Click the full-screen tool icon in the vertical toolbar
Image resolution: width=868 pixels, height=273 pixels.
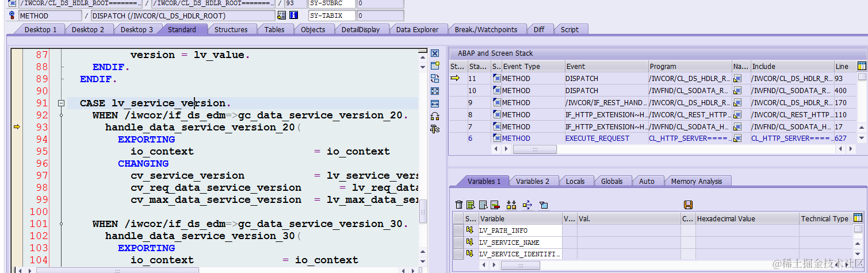click(435, 91)
